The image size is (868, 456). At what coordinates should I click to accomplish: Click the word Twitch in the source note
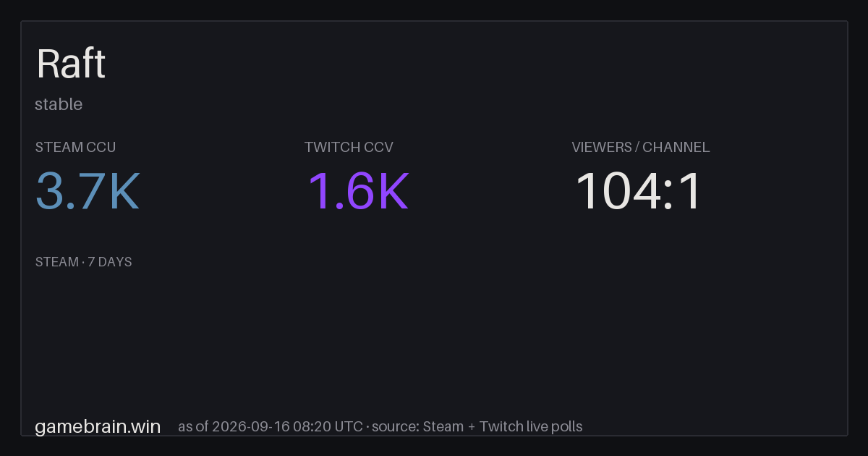[501, 426]
